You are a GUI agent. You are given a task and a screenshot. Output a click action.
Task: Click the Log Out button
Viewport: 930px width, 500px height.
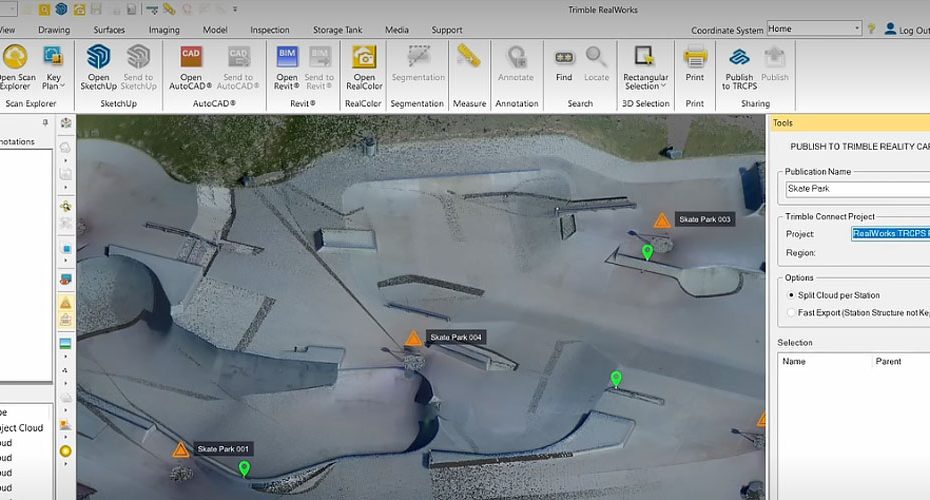coord(907,29)
